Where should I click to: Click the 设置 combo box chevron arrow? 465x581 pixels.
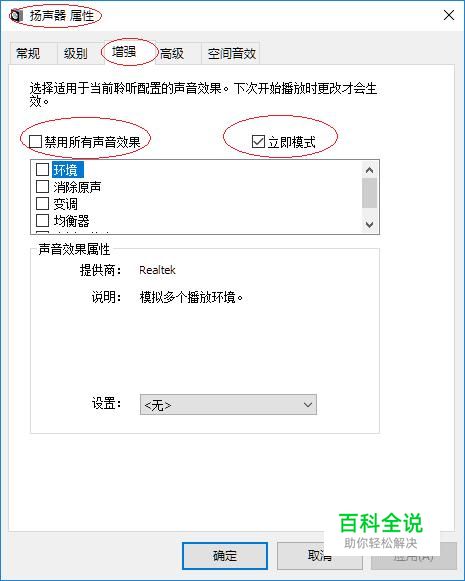308,405
